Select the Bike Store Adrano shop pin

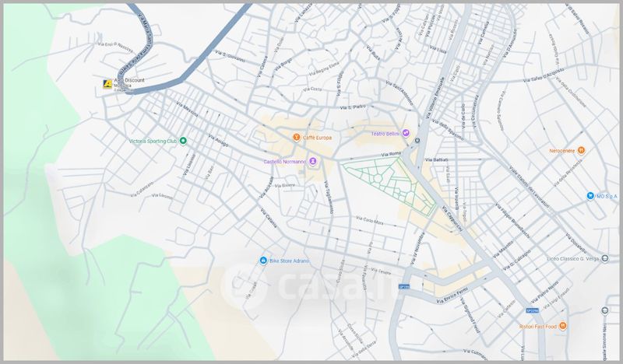click(264, 260)
